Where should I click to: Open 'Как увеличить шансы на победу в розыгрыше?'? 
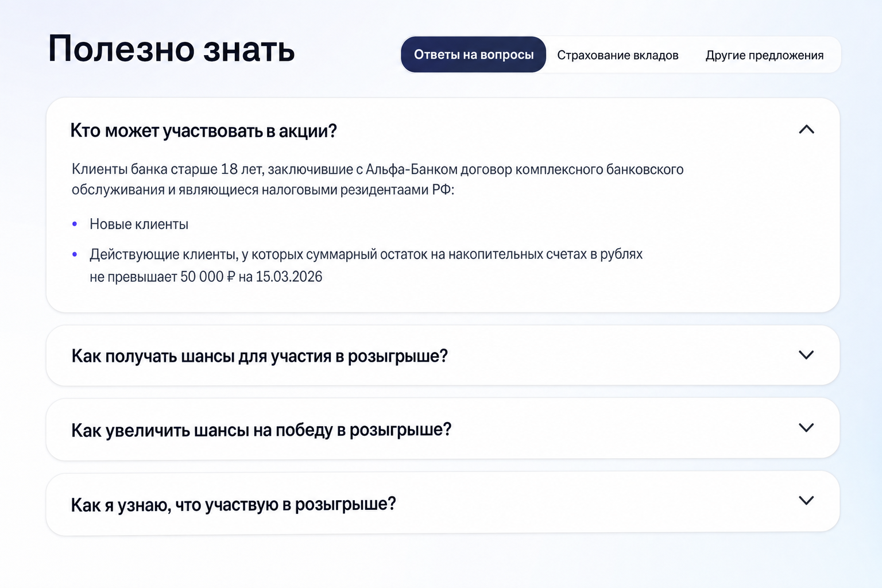(x=261, y=430)
